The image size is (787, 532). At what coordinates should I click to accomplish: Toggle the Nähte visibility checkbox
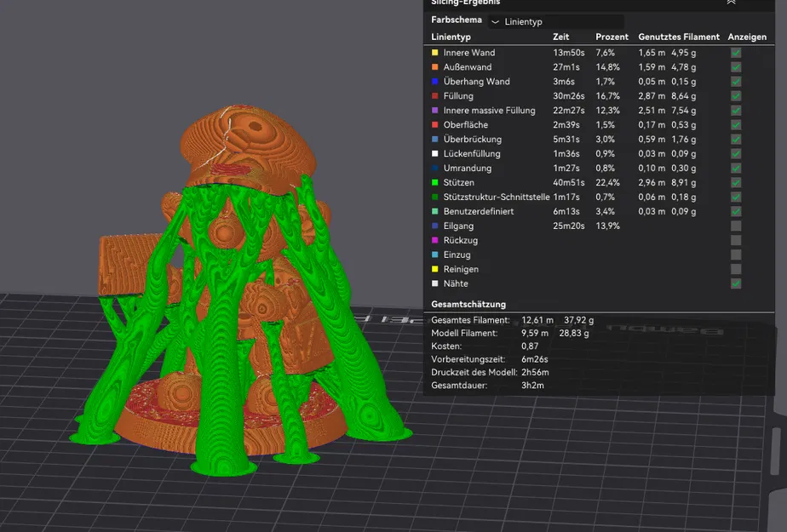click(734, 283)
